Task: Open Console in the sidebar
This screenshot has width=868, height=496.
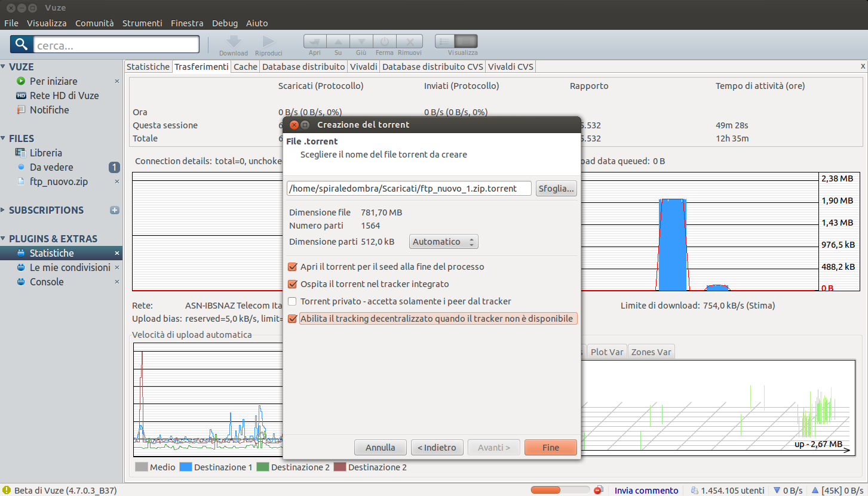Action: tap(47, 282)
